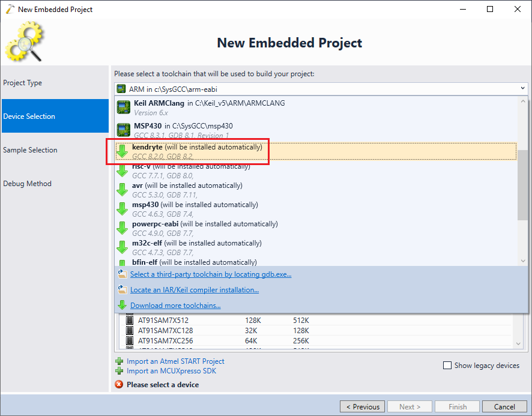Click the Version 6.x text under Keil ARMClang
Image resolution: width=532 pixels, height=416 pixels.
coord(151,113)
